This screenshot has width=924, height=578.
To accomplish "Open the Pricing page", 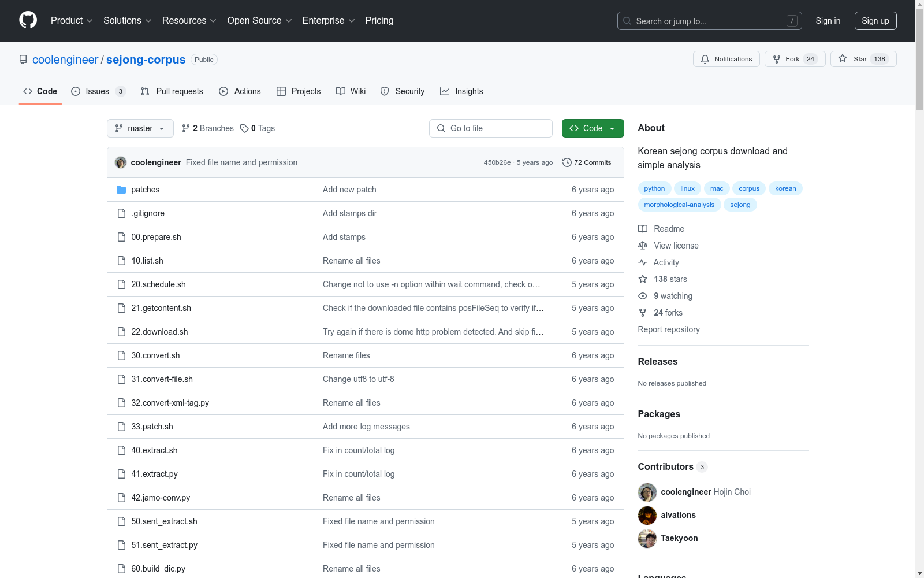I will pyautogui.click(x=379, y=20).
